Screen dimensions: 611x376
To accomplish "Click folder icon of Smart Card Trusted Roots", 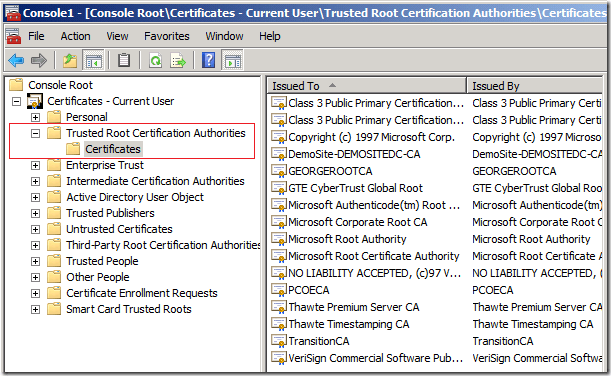I will (x=54, y=309).
